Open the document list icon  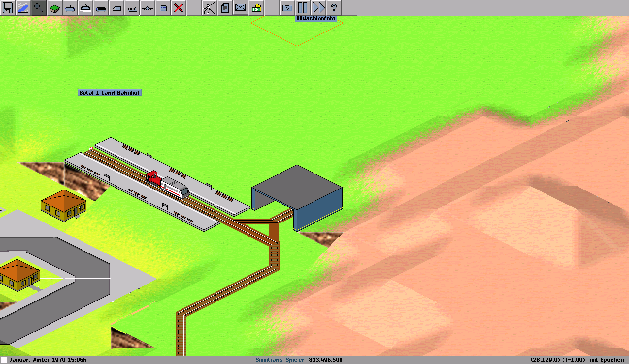point(225,8)
